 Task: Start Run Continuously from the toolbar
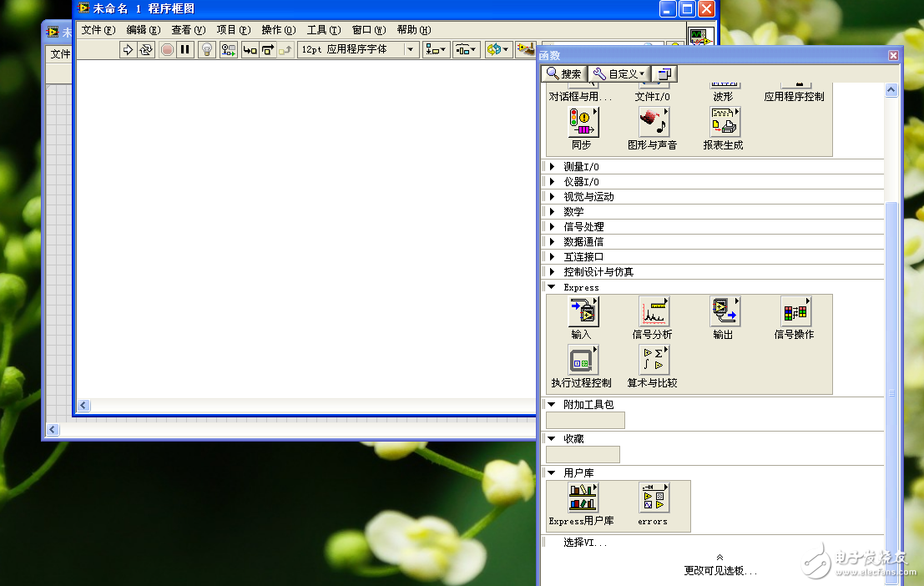point(145,49)
